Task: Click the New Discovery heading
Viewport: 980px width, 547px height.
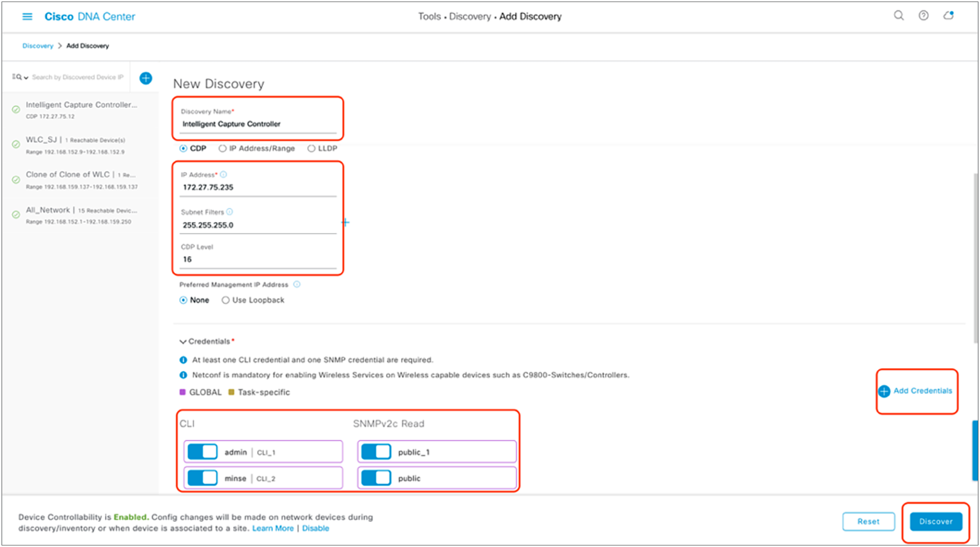Action: [219, 84]
